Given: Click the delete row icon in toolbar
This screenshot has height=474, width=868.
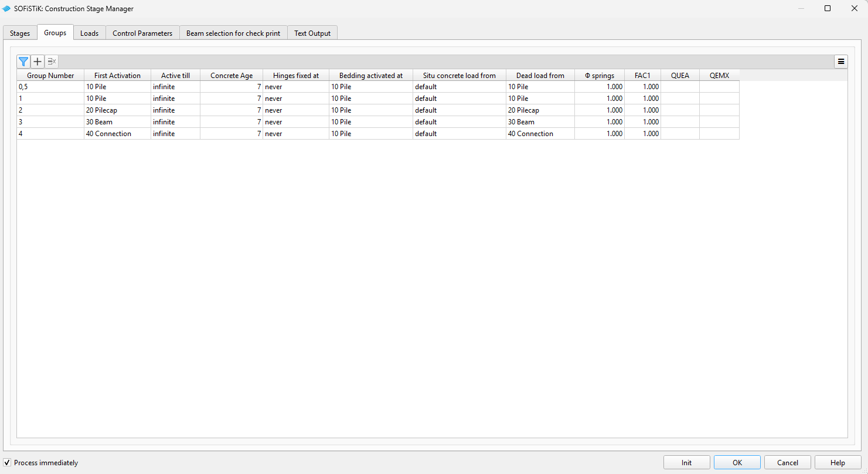Looking at the screenshot, I should click(x=52, y=62).
